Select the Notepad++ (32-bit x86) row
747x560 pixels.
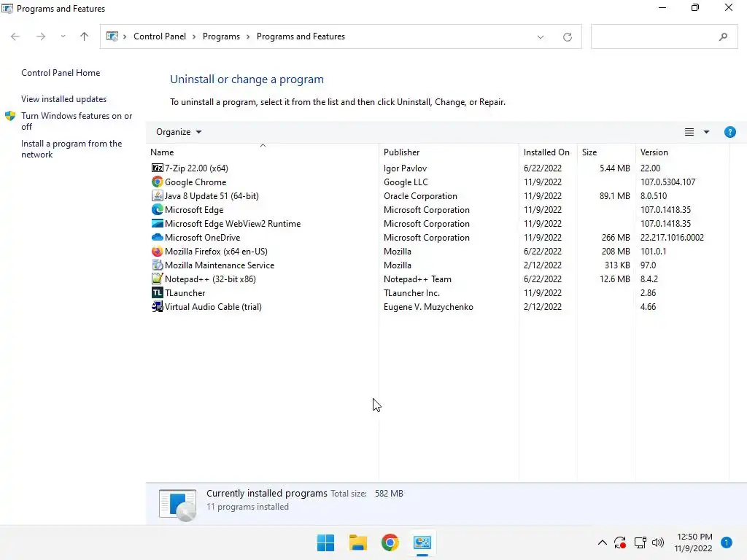coord(438,279)
